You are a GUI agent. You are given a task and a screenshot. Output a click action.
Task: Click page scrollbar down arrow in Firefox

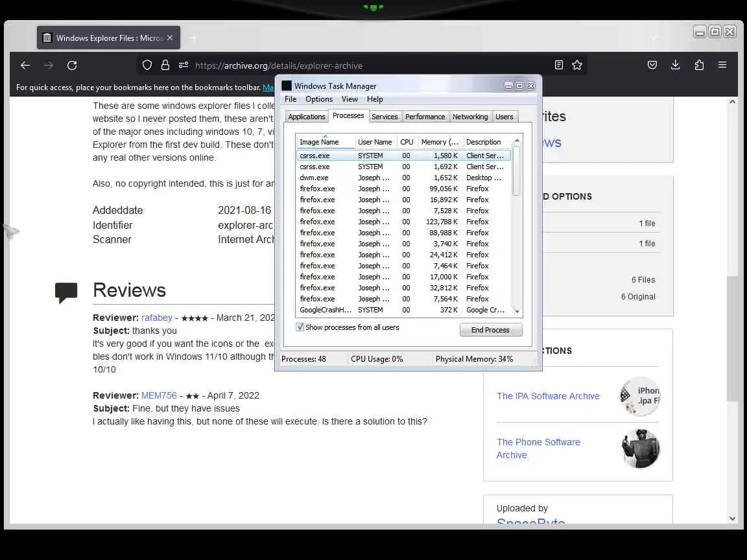[732, 519]
